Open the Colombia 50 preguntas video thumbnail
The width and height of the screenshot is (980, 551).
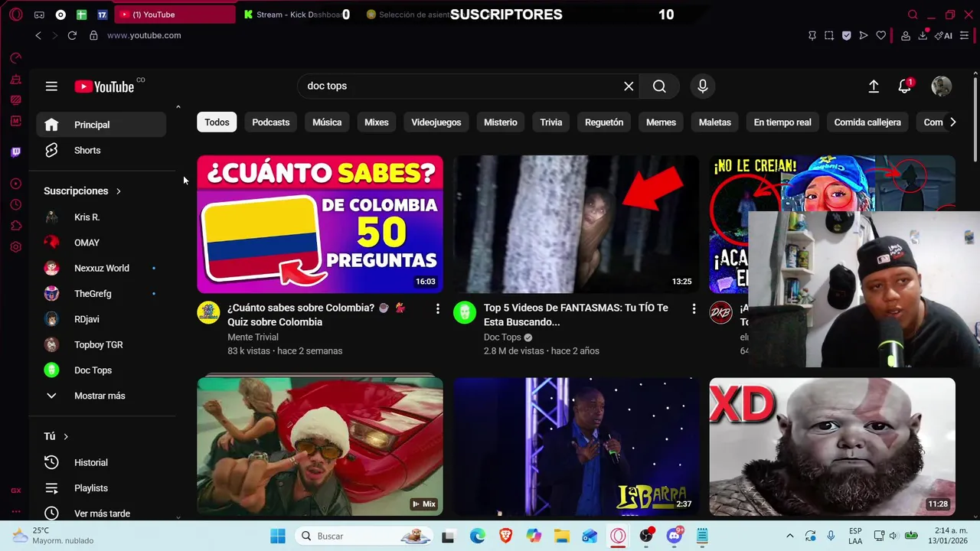[x=320, y=224]
